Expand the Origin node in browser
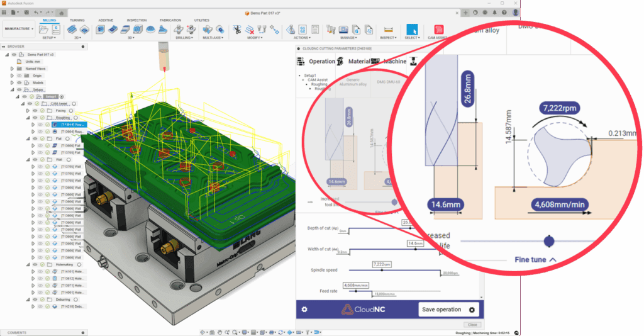Image resolution: width=644 pixels, height=336 pixels. (11, 76)
